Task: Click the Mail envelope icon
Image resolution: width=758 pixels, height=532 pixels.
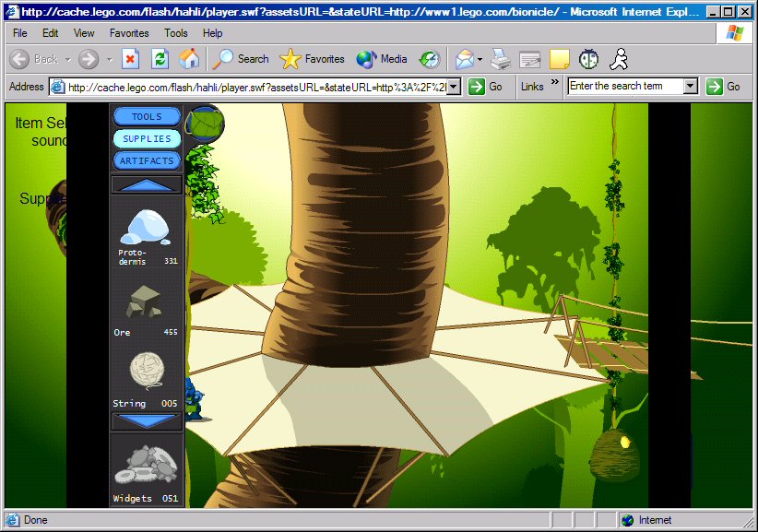Action: (x=465, y=59)
